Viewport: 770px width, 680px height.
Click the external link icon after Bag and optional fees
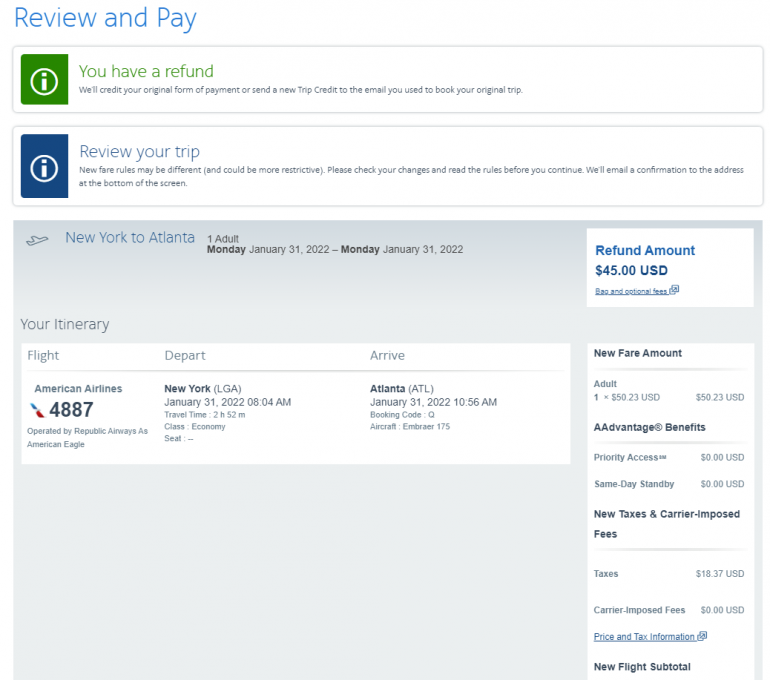[x=674, y=290]
